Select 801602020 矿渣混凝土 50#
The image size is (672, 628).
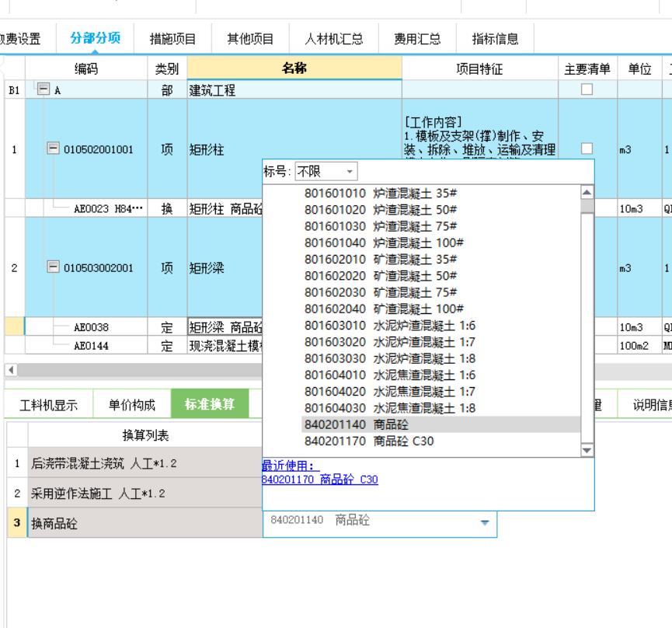(x=440, y=276)
